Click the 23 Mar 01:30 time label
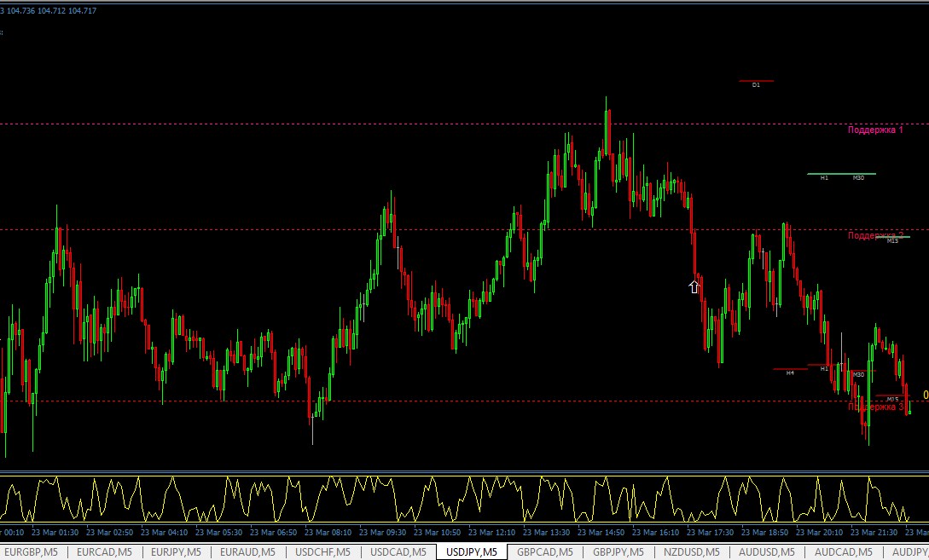 (55, 532)
